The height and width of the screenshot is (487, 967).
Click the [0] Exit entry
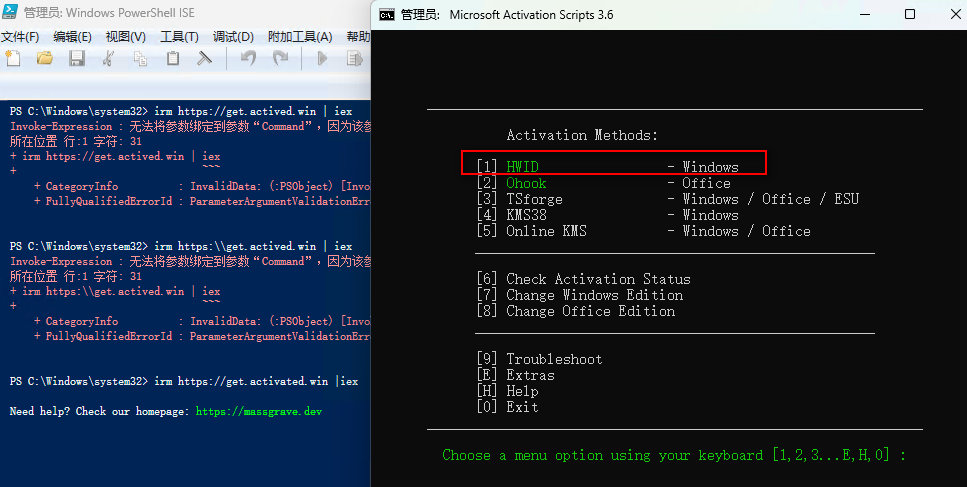tap(508, 407)
